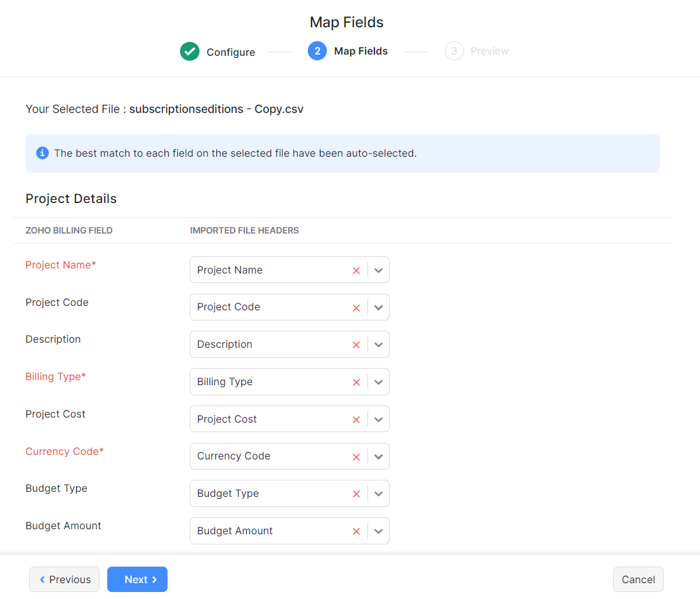Open the Billing Type header dropdown
The height and width of the screenshot is (599, 700).
coord(379,382)
